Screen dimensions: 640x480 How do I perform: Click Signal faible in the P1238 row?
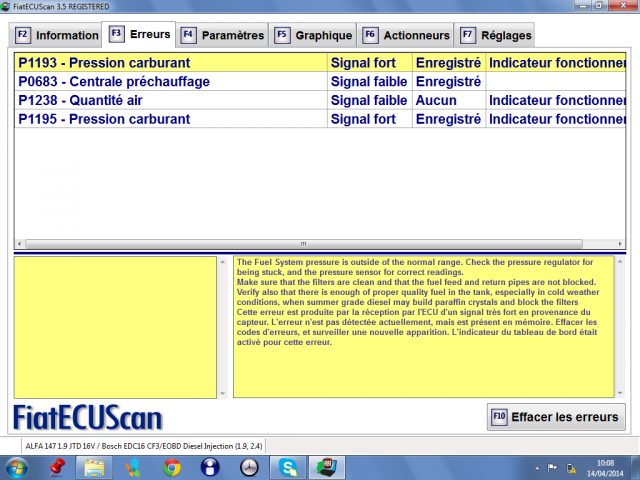pyautogui.click(x=369, y=100)
